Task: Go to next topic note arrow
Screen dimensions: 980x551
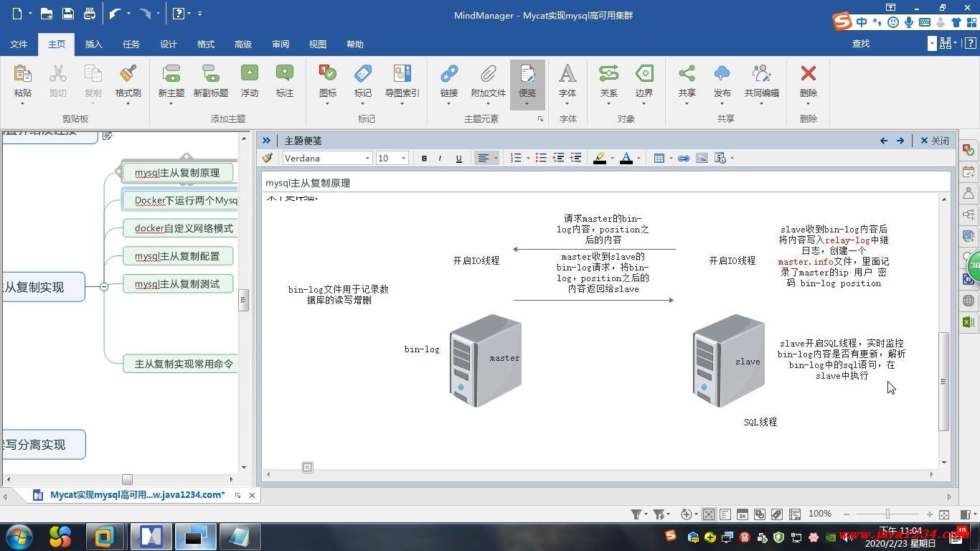Action: [900, 141]
